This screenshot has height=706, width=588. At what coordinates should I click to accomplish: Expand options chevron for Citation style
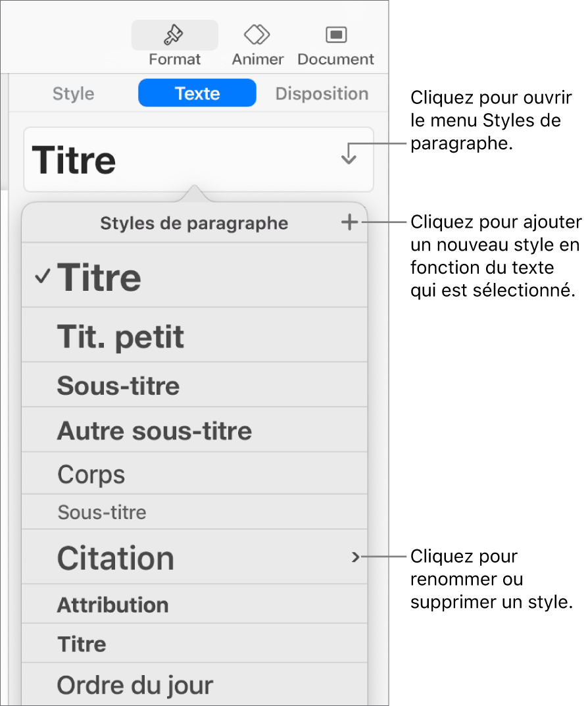(355, 557)
